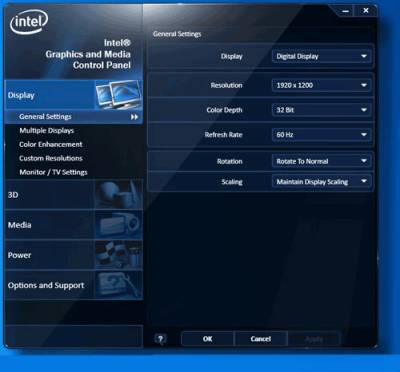Open the Rotation dropdown showing Rotate To Normal
400x372 pixels.
[x=321, y=161]
